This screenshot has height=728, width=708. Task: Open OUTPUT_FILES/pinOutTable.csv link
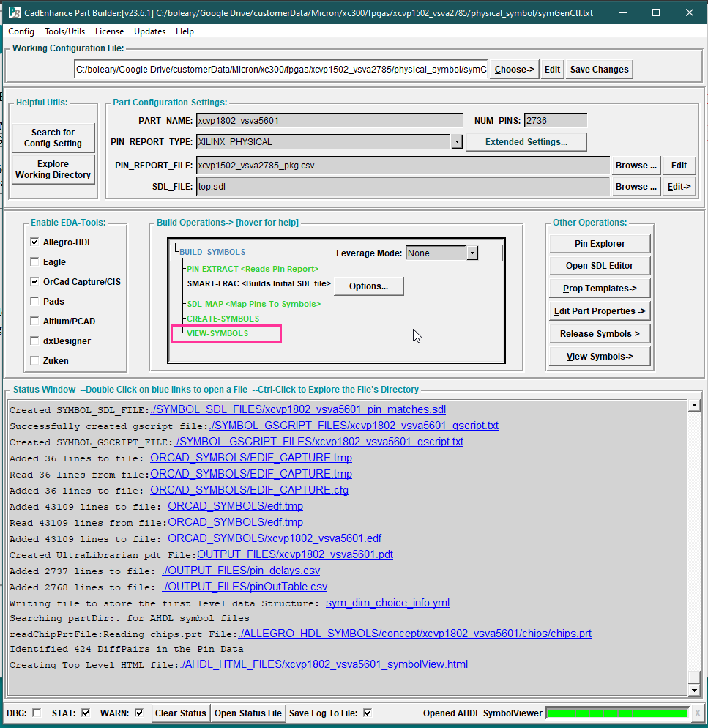(245, 587)
